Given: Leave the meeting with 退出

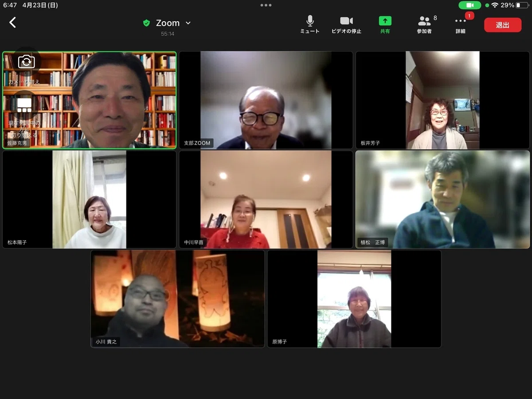Looking at the screenshot, I should (503, 25).
